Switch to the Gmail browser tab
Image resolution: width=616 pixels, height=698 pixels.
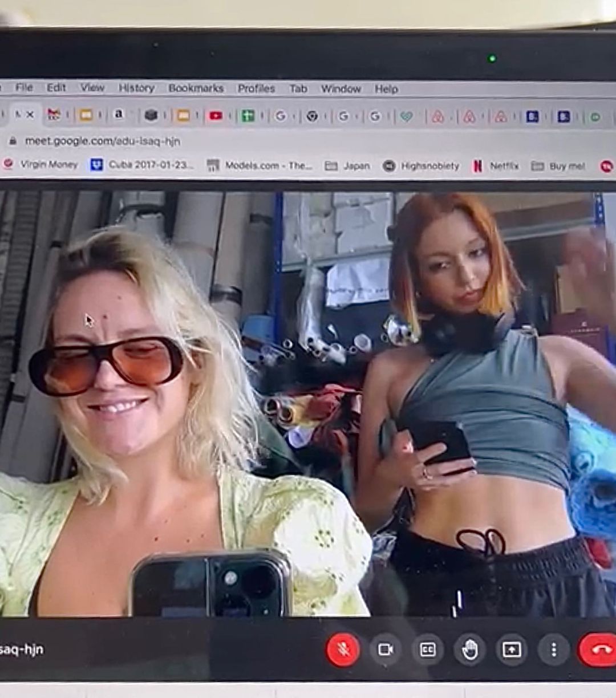point(54,115)
